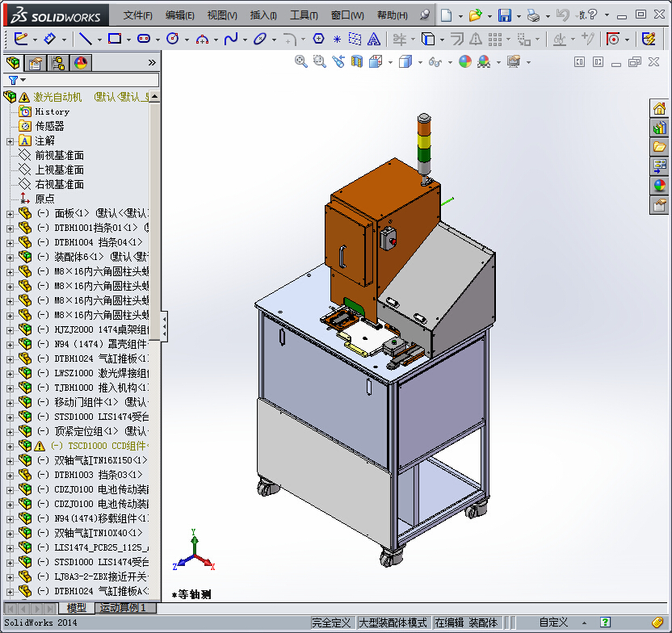Click the New document icon
The width and height of the screenshot is (672, 633).
click(x=446, y=15)
